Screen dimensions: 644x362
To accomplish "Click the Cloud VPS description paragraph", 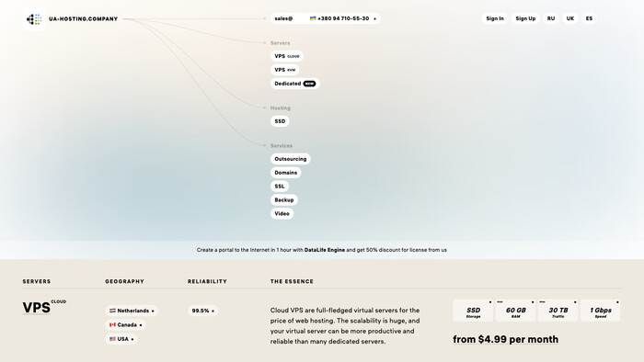I will [x=345, y=326].
